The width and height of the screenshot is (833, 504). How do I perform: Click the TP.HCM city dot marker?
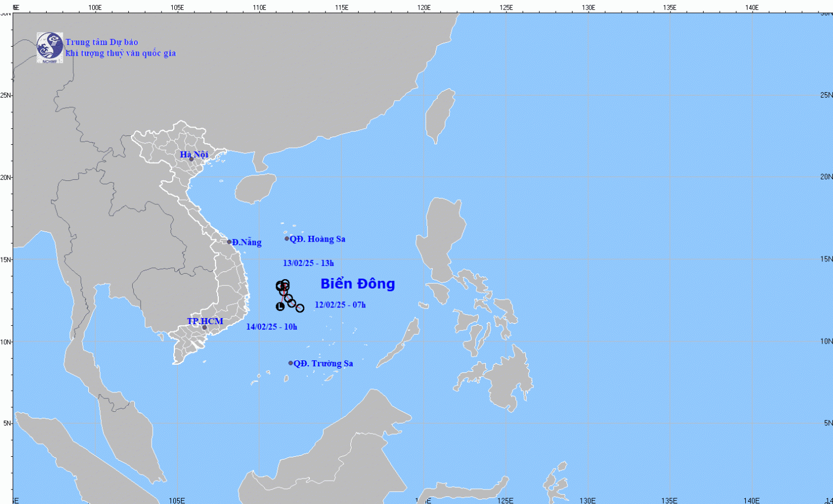(x=204, y=327)
